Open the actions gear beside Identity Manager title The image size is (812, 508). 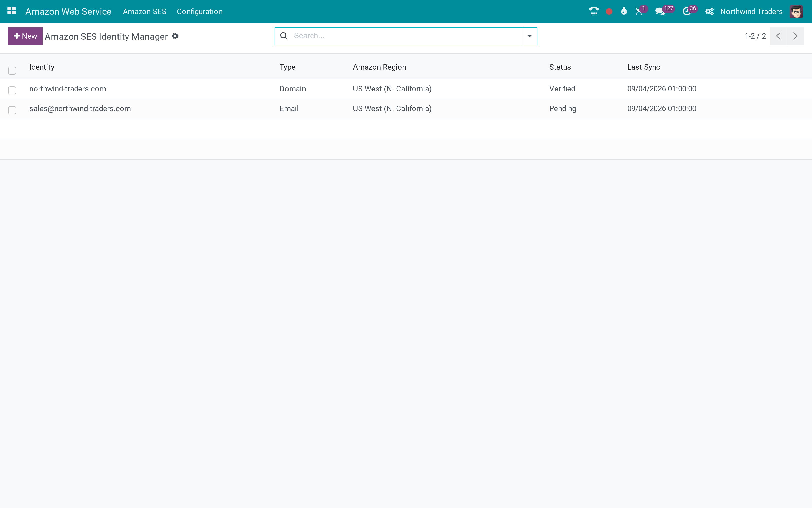(175, 36)
